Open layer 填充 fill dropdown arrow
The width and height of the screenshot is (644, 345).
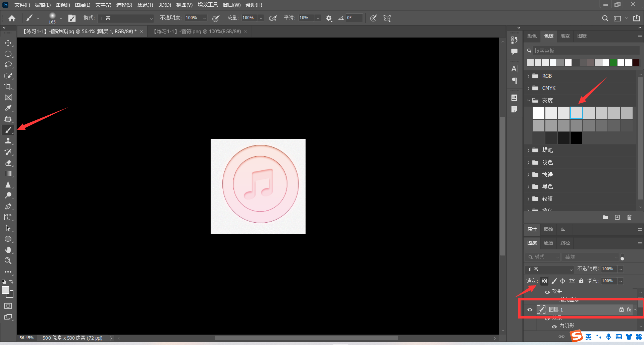[x=621, y=281]
